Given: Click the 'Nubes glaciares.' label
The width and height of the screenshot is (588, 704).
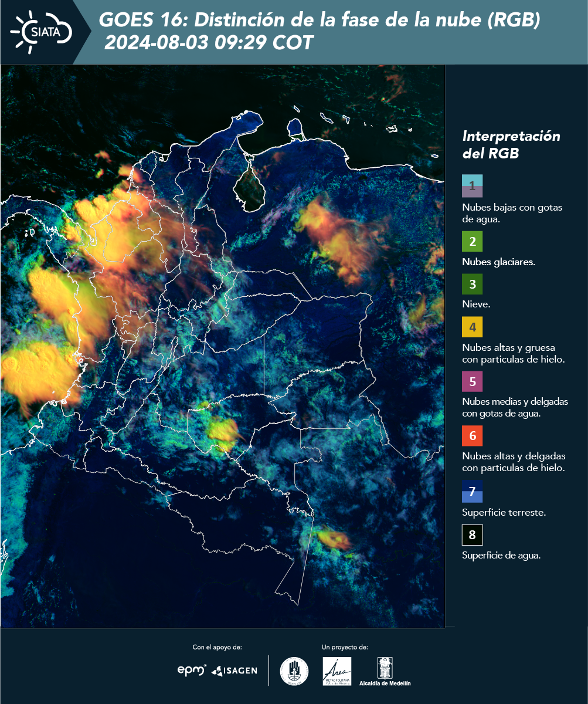Looking at the screenshot, I should [498, 262].
